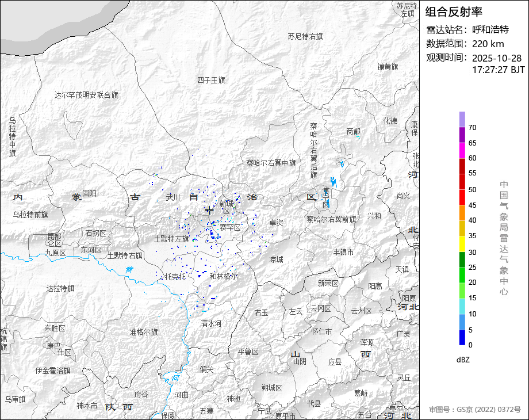Click the dark blue 0-5 dBZ swatch

coord(462,337)
